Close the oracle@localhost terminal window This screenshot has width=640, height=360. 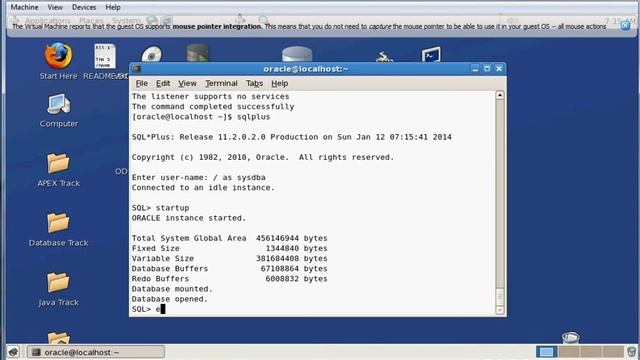(499, 69)
